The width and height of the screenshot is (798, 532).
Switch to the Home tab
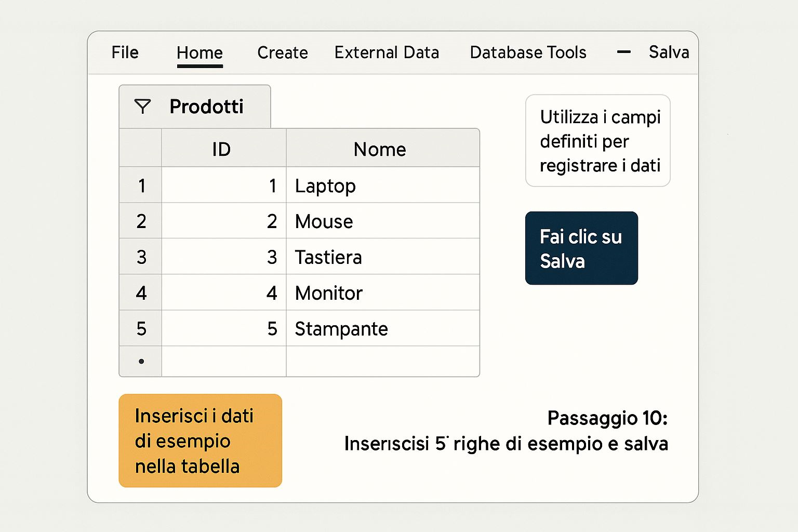(x=199, y=53)
